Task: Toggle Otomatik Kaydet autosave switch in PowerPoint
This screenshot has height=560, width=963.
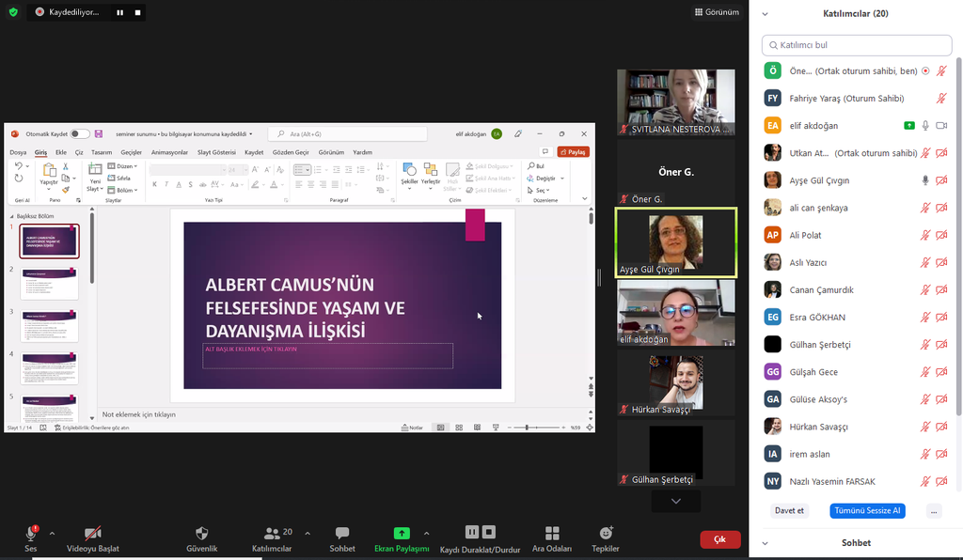Action: click(x=80, y=133)
